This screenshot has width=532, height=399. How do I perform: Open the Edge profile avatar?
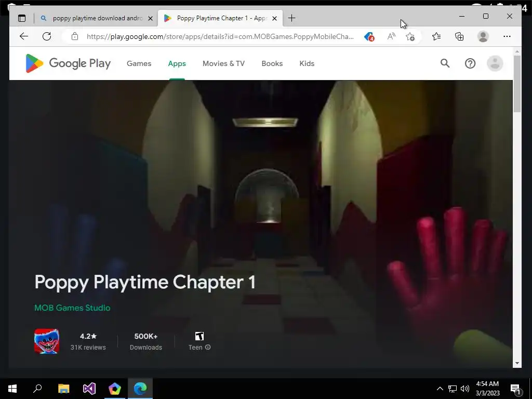[483, 36]
